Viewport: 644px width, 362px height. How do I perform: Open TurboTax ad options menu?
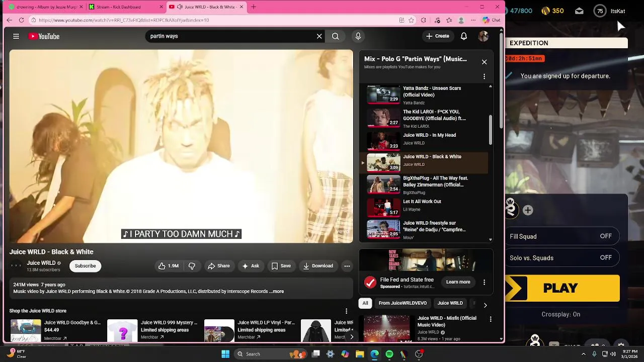[484, 282]
